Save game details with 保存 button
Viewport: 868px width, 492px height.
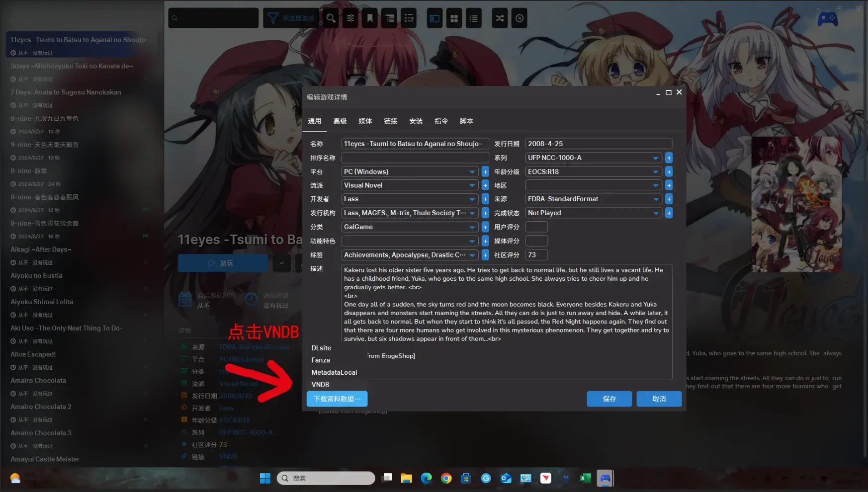(609, 399)
